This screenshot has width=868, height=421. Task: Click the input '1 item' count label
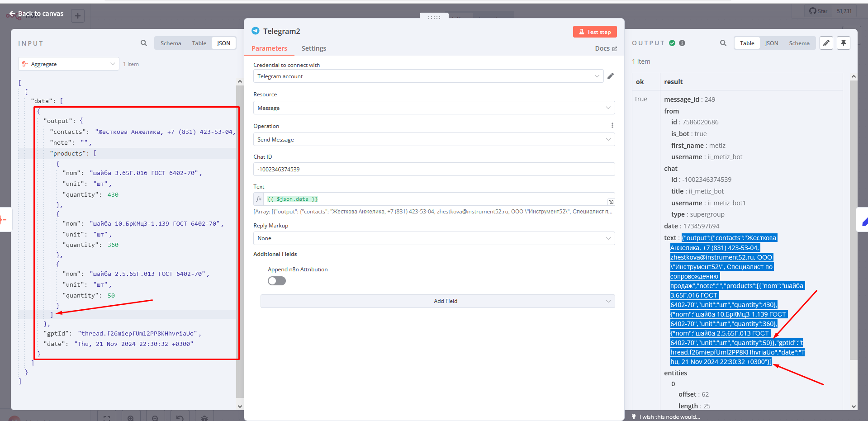tap(131, 64)
